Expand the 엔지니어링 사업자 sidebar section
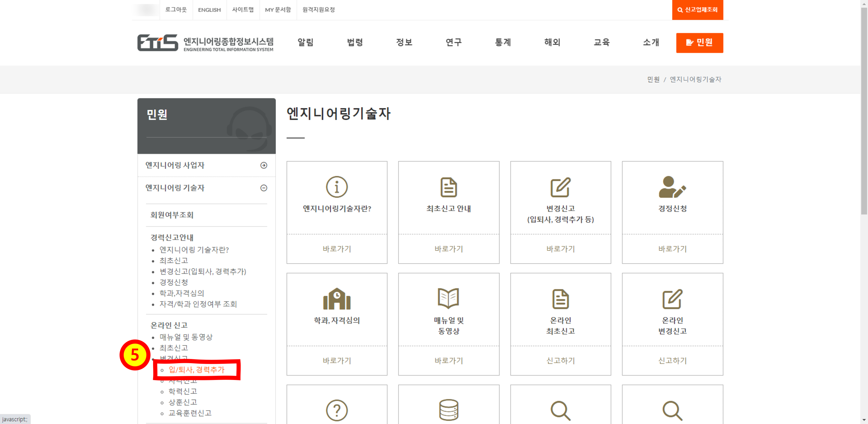 264,165
